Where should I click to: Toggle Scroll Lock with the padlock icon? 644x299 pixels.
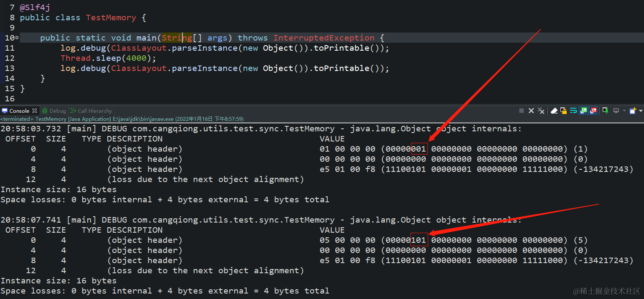(563, 111)
